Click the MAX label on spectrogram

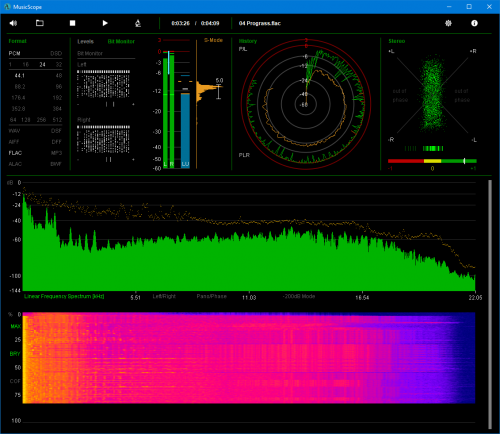(x=15, y=326)
